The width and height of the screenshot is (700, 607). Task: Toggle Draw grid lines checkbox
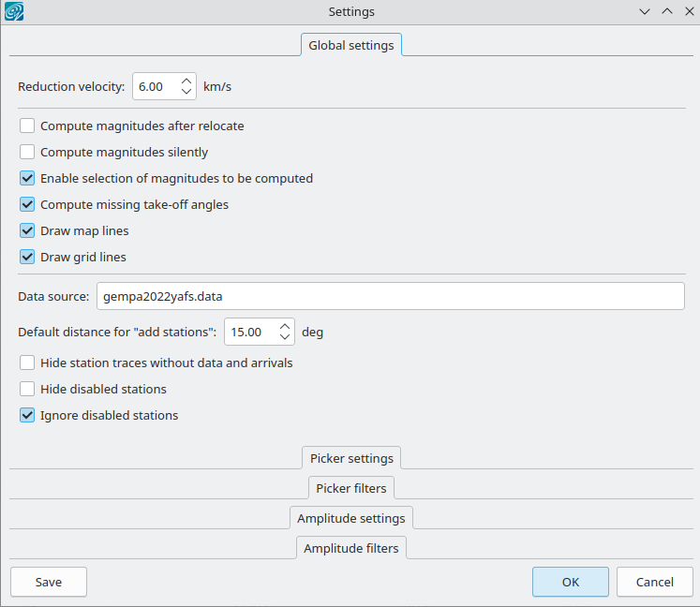[x=27, y=257]
